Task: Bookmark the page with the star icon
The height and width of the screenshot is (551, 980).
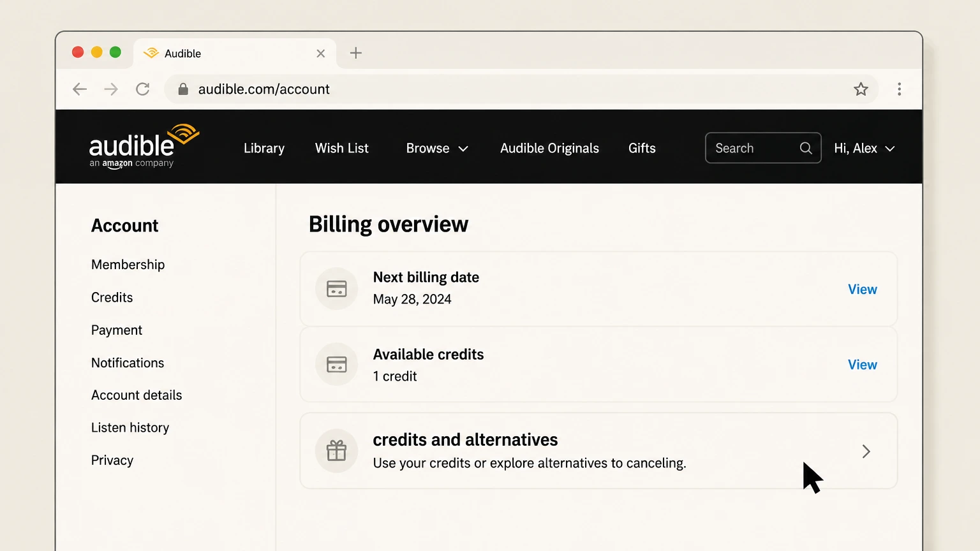Action: pyautogui.click(x=861, y=89)
